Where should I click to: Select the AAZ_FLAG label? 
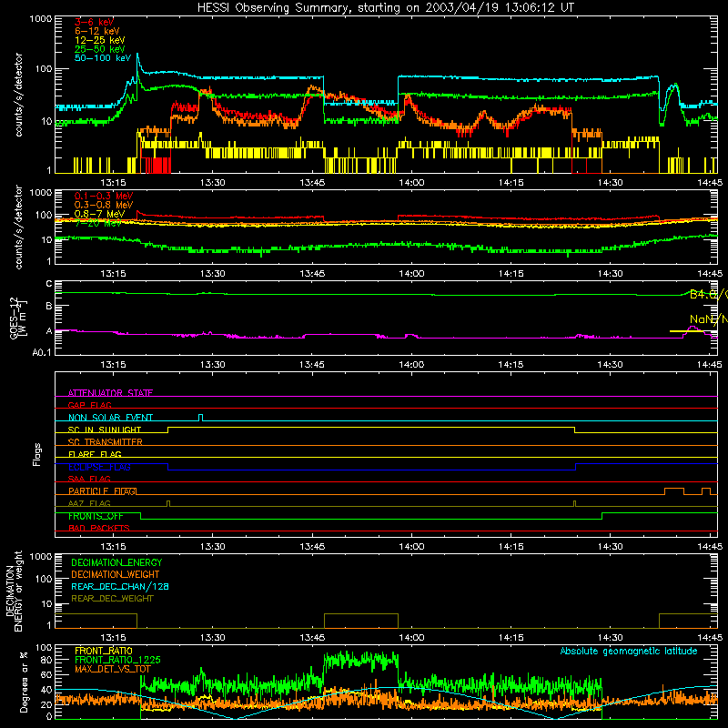[89, 503]
